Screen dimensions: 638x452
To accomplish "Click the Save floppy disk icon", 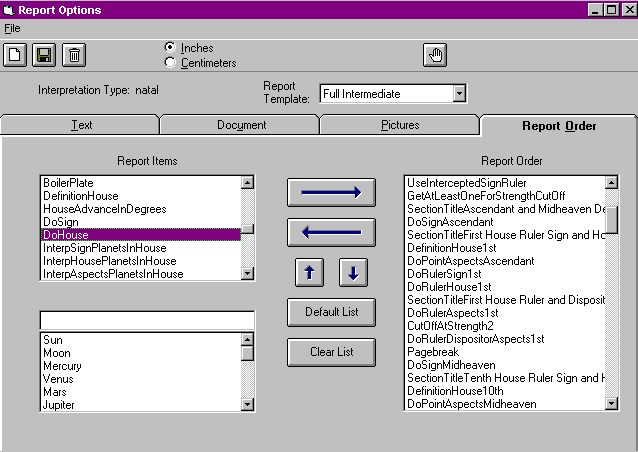I will coord(44,55).
